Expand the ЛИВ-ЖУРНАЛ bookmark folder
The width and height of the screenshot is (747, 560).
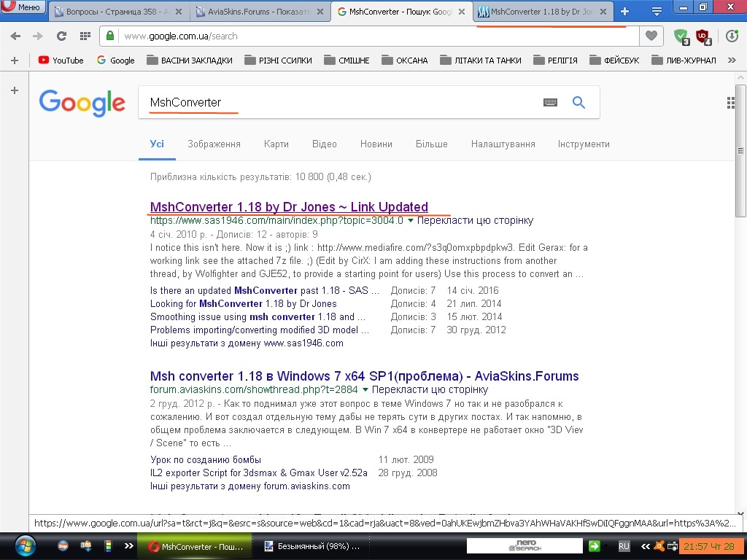[684, 61]
